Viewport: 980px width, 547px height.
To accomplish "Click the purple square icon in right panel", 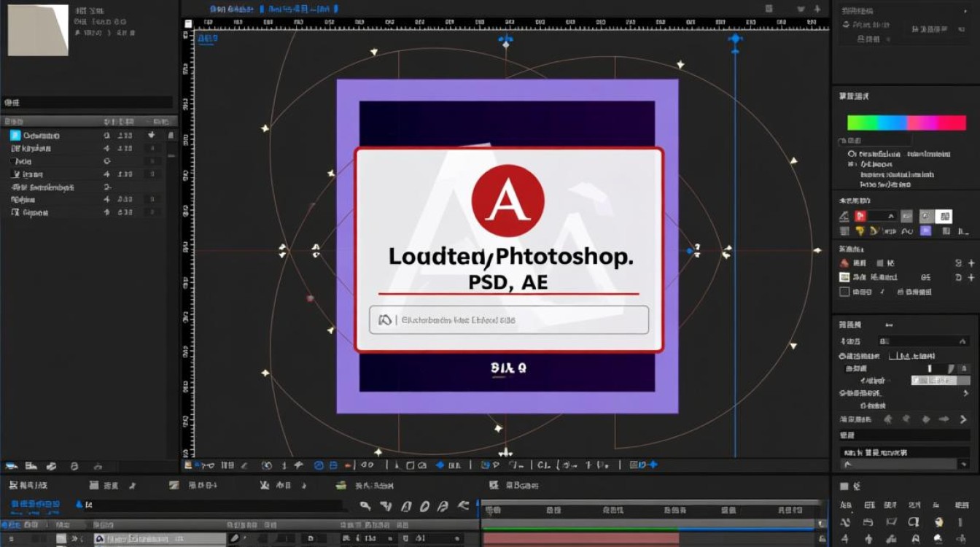I will (926, 231).
